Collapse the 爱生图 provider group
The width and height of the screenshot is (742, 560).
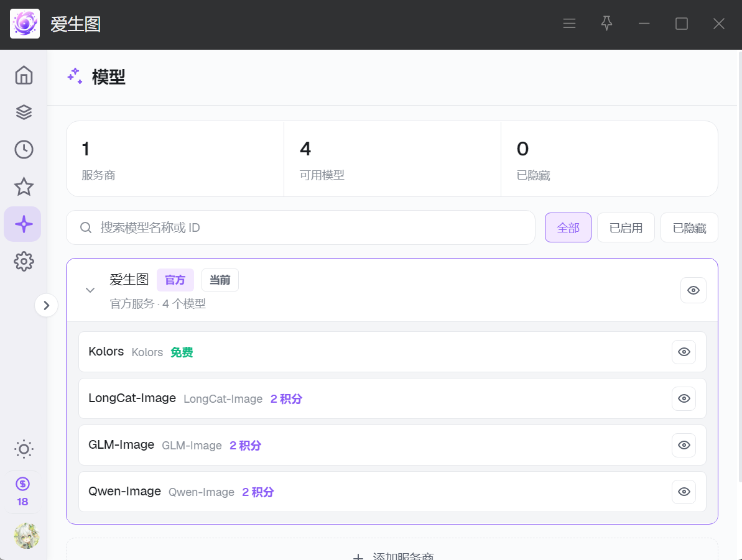[90, 290]
